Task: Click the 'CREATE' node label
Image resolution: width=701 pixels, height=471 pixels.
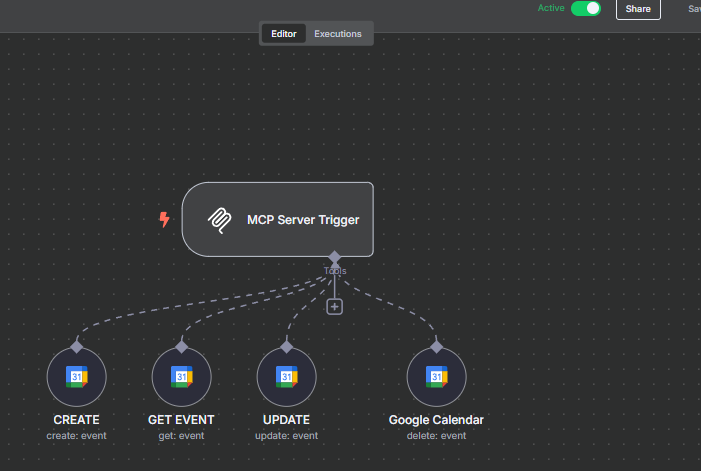Action: coord(76,420)
